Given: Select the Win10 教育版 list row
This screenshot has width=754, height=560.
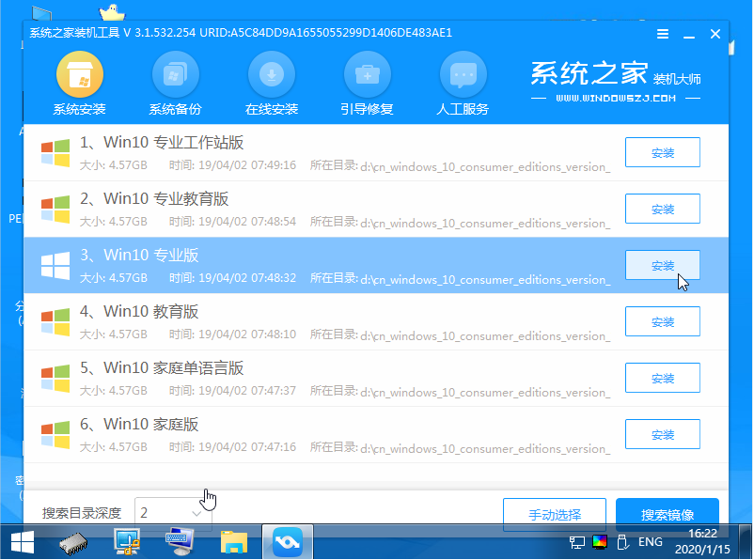Looking at the screenshot, I should tap(375, 322).
